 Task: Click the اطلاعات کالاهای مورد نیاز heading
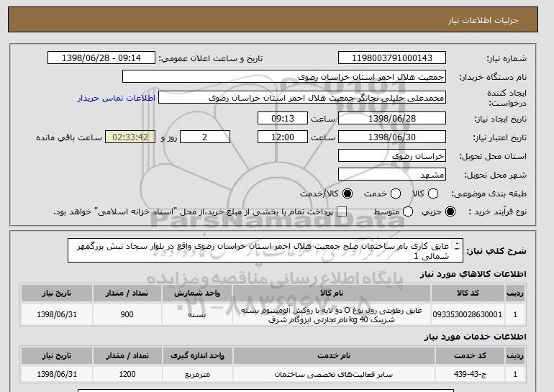click(x=473, y=274)
